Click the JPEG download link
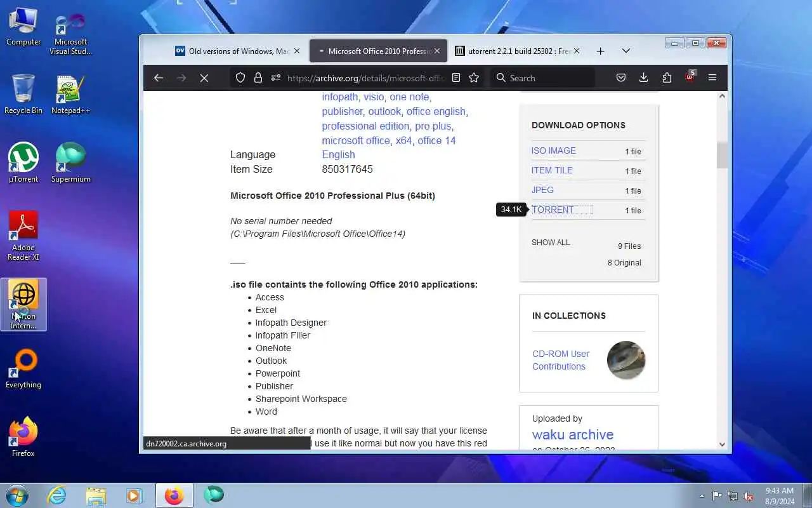Image resolution: width=812 pixels, height=508 pixels. pyautogui.click(x=542, y=190)
